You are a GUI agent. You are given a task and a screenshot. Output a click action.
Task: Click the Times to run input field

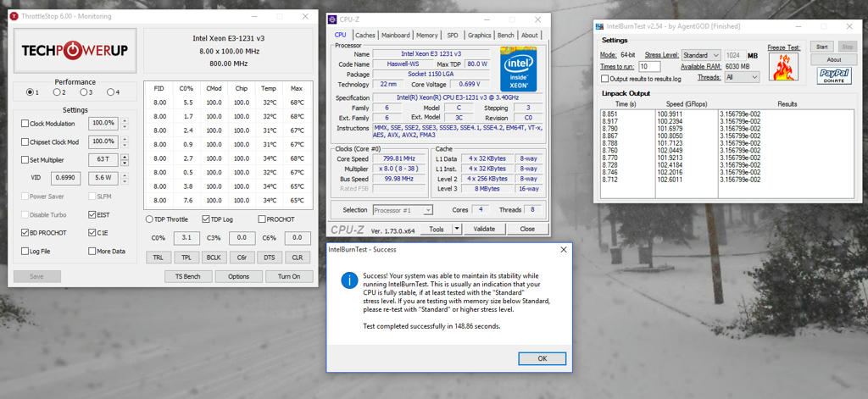(x=649, y=66)
